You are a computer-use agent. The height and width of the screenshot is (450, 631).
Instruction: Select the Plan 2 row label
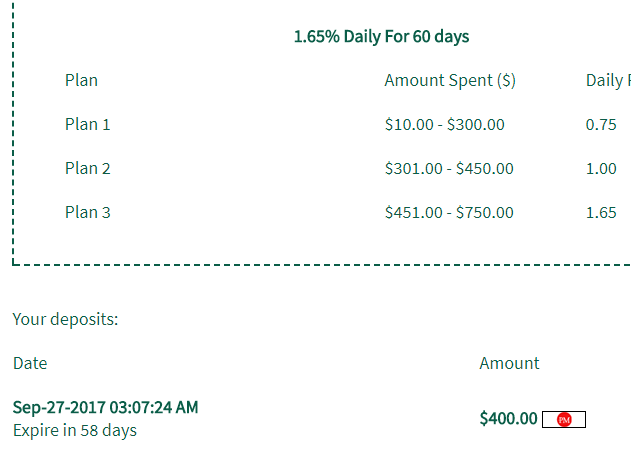pos(88,169)
